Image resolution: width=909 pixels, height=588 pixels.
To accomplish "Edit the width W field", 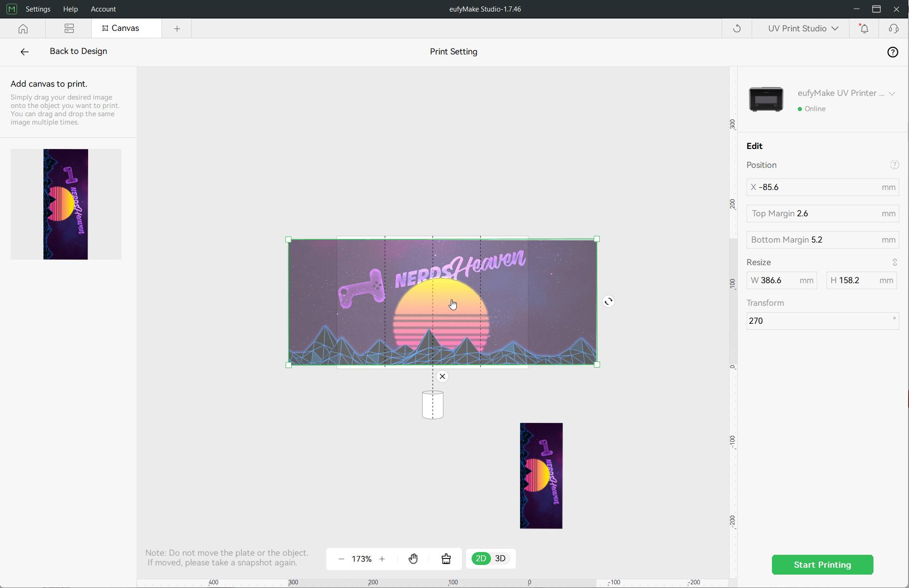I will pyautogui.click(x=782, y=280).
